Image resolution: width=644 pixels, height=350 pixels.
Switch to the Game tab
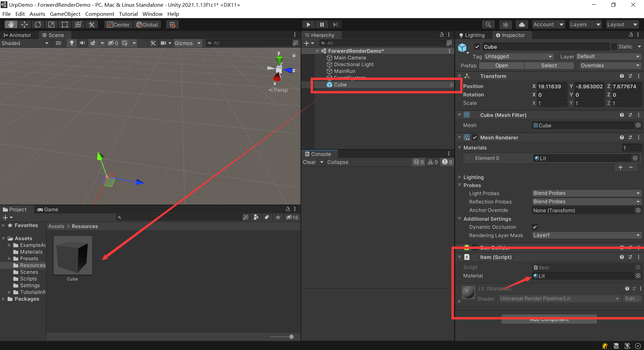(x=47, y=209)
